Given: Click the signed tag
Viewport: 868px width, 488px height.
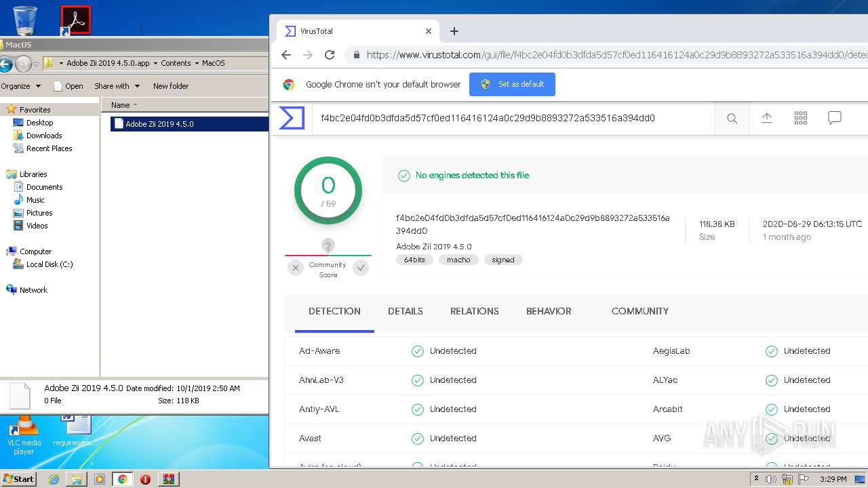Looking at the screenshot, I should pos(503,260).
